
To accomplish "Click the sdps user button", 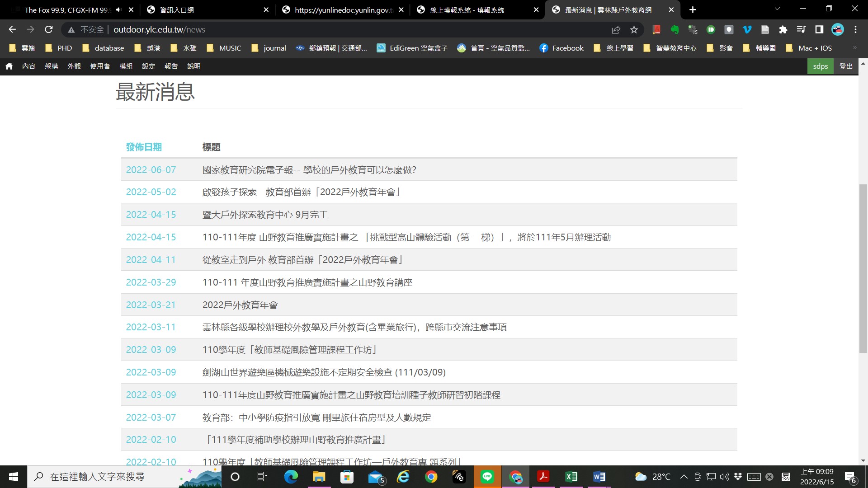I will point(820,66).
